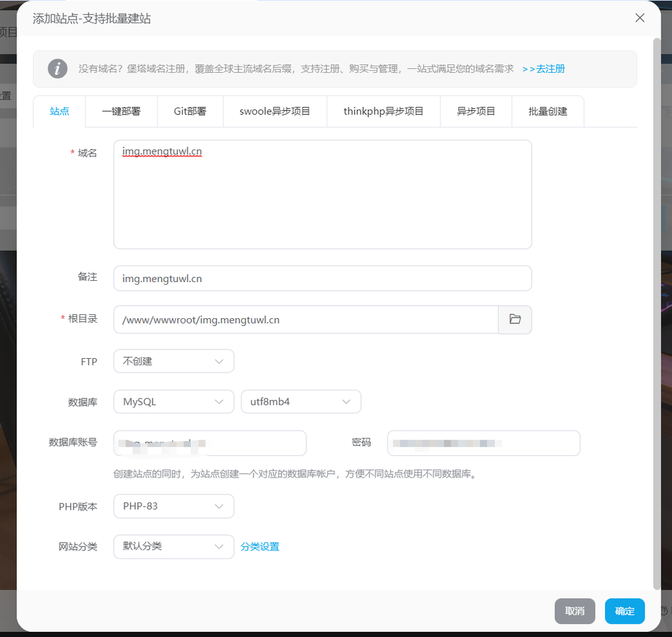
Task: Select the thinkphp异步项目 tab
Action: 383,112
